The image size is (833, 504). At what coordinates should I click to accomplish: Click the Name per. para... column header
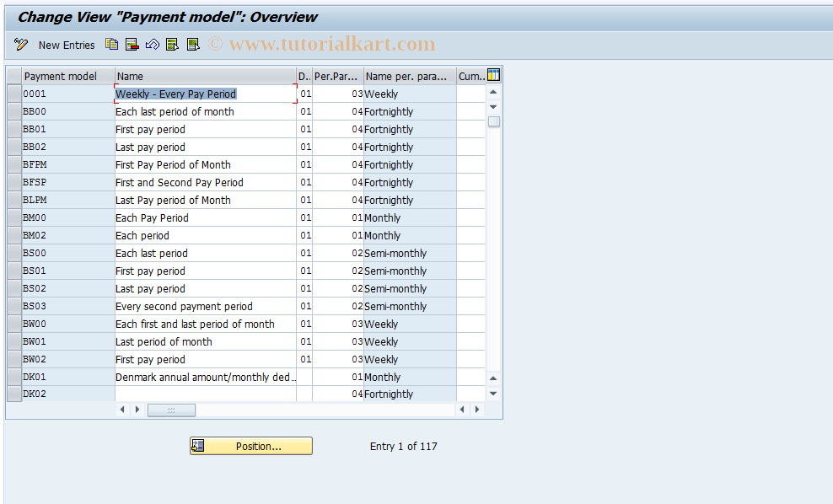tap(410, 76)
